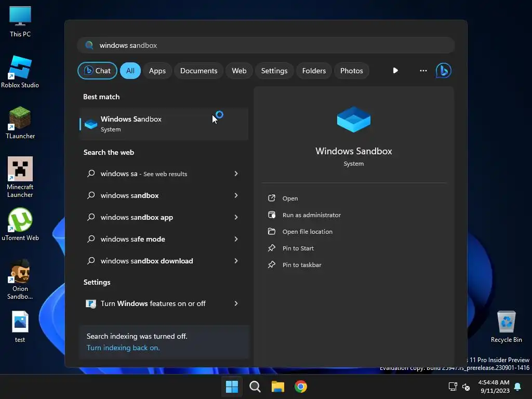Click the Windows Sandbox best match result
The image size is (532, 399).
pos(164,124)
